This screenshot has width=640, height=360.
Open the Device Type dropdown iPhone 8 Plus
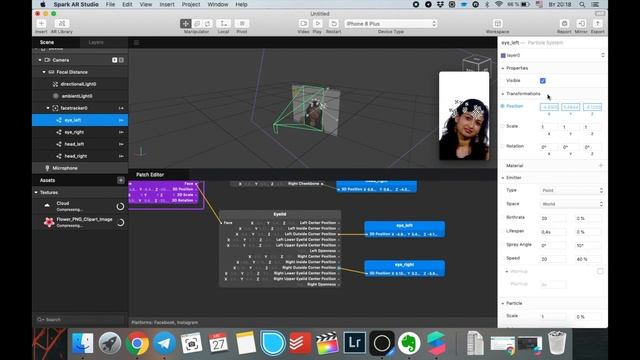[x=391, y=24]
